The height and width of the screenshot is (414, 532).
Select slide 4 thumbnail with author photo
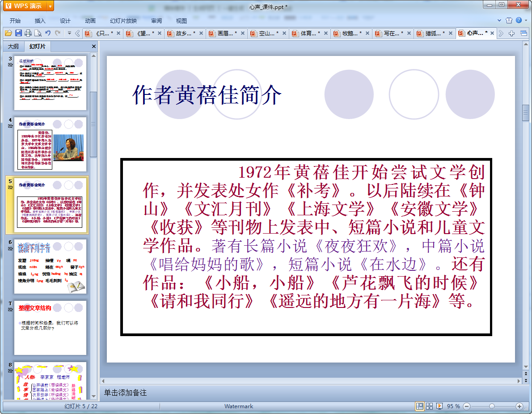[50, 144]
